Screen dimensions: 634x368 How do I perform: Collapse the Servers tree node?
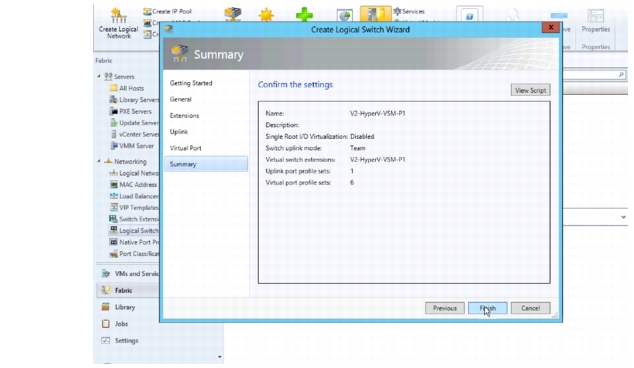pyautogui.click(x=99, y=76)
